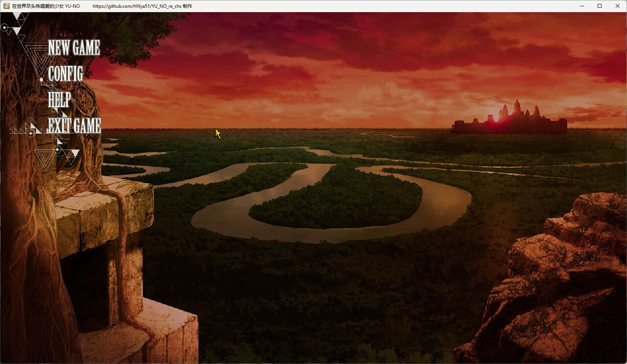Click the white dot ornament beside CONFIG
Image resolution: width=627 pixels, height=364 pixels.
(x=42, y=79)
